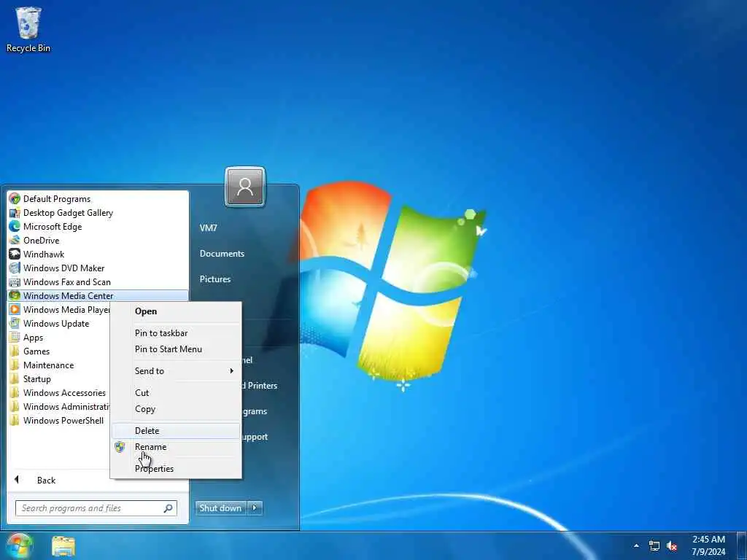Choose Copy from the context menu

176,408
